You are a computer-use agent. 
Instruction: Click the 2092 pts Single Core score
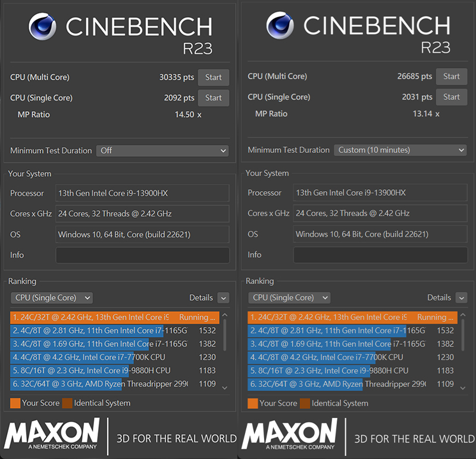pyautogui.click(x=179, y=98)
